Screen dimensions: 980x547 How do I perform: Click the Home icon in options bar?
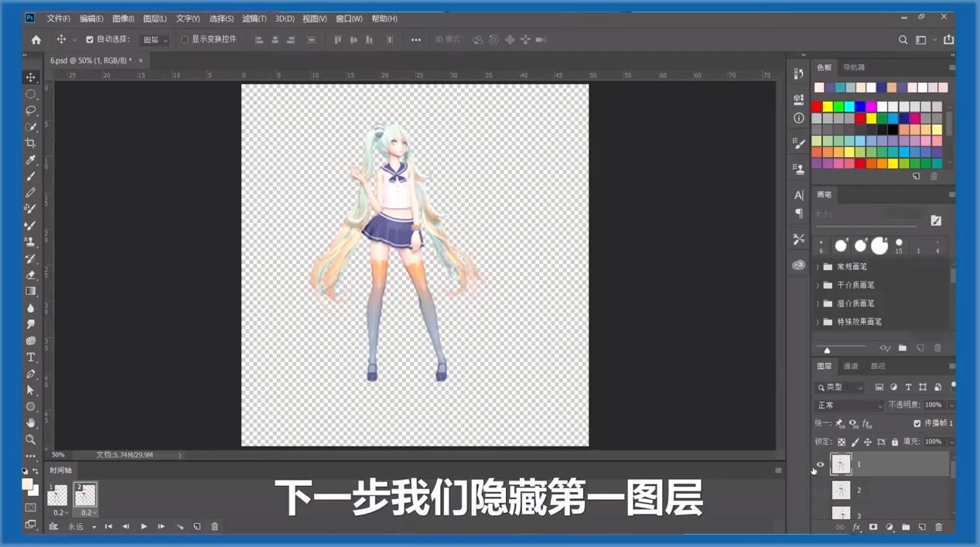click(36, 39)
